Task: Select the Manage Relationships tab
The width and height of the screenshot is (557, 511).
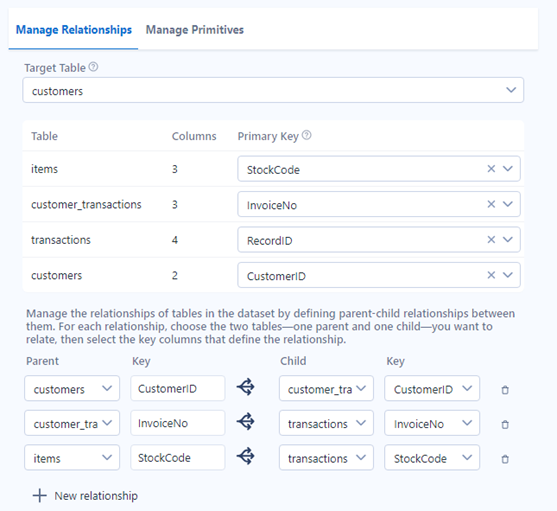Action: (x=74, y=30)
